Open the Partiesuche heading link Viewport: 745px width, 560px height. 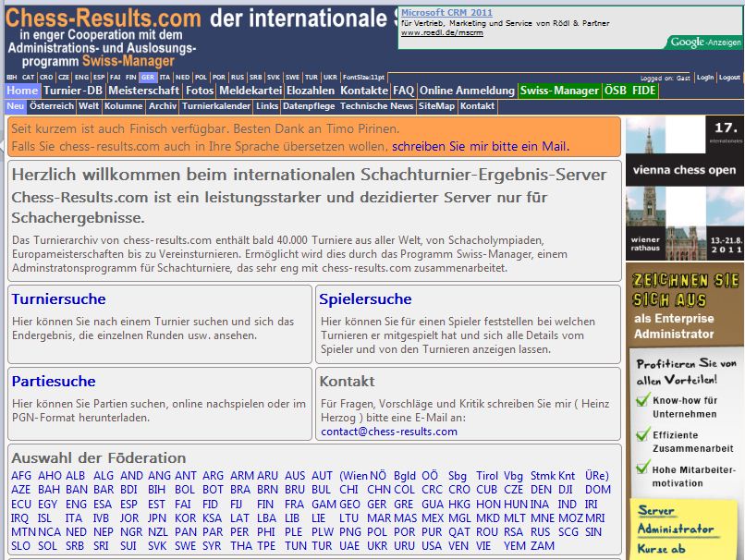54,381
